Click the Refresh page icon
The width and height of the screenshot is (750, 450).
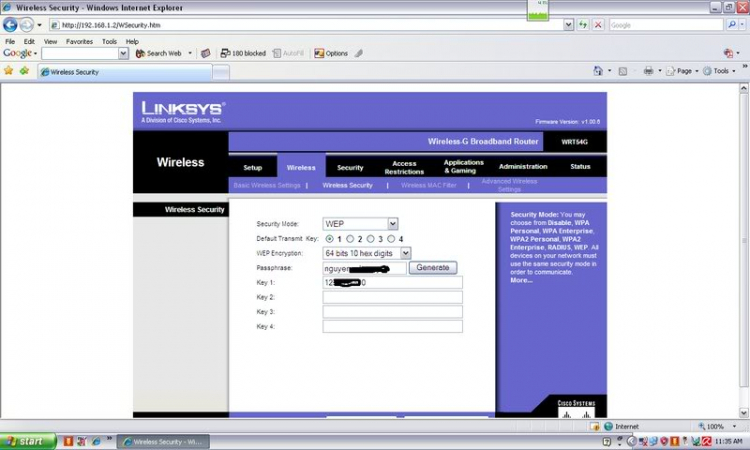click(583, 25)
